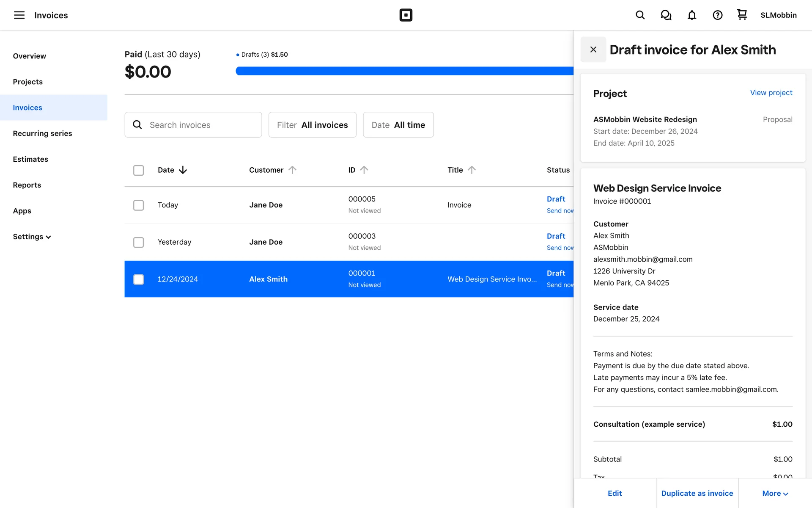The image size is (812, 508).
Task: Click the View project link
Action: click(x=771, y=93)
